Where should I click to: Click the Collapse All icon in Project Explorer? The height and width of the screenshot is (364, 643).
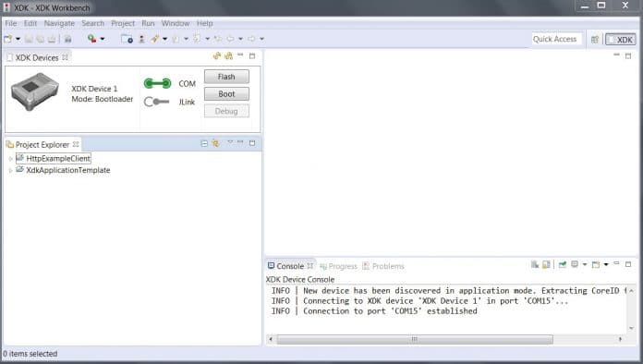tap(204, 143)
